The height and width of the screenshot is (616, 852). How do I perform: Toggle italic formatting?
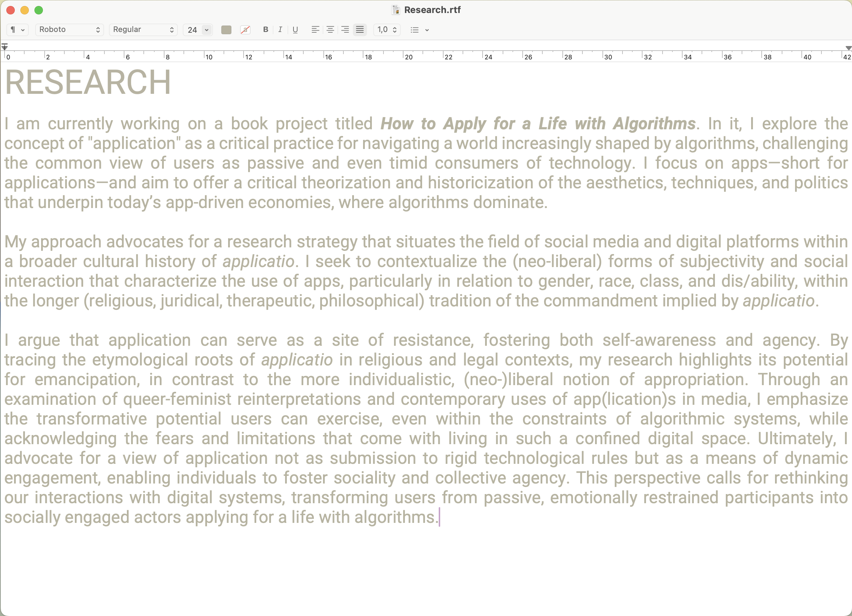tap(280, 30)
